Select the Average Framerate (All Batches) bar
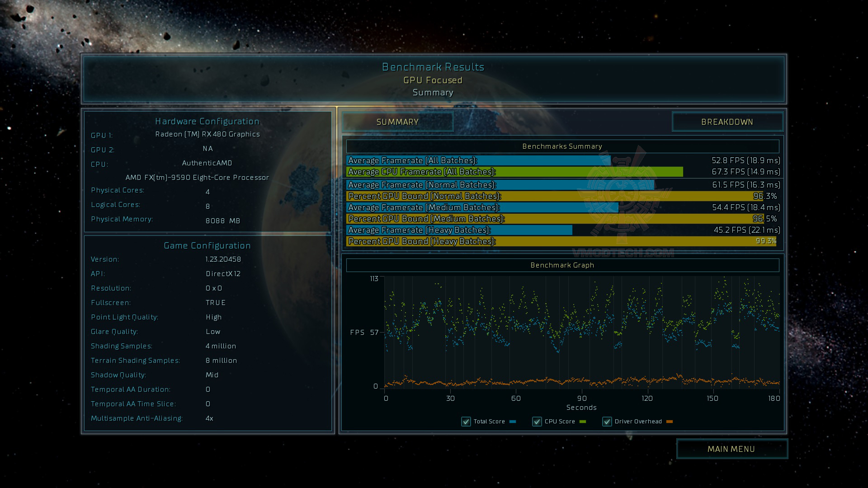Screen dimensions: 868x488 pos(478,160)
